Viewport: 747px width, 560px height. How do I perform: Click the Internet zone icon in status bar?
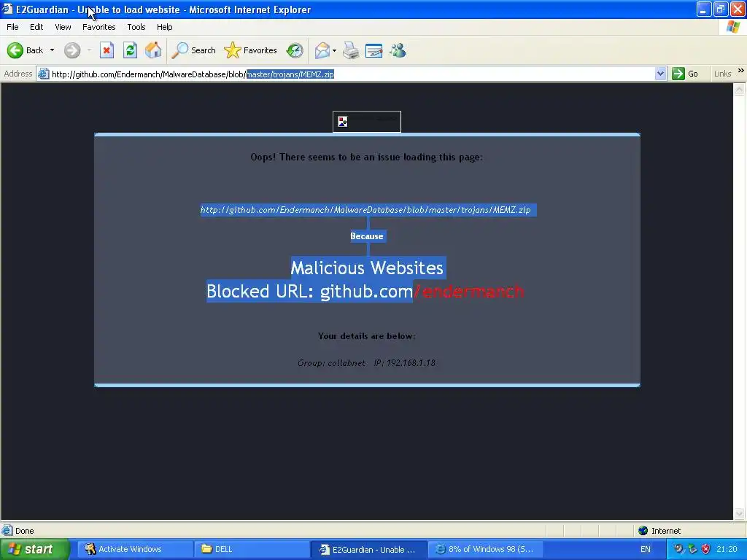643,531
